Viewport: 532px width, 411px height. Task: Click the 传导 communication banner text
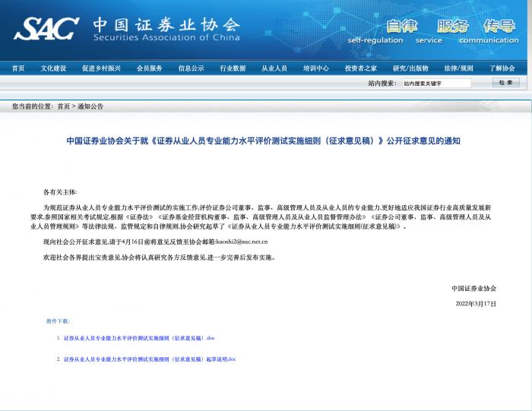(499, 26)
